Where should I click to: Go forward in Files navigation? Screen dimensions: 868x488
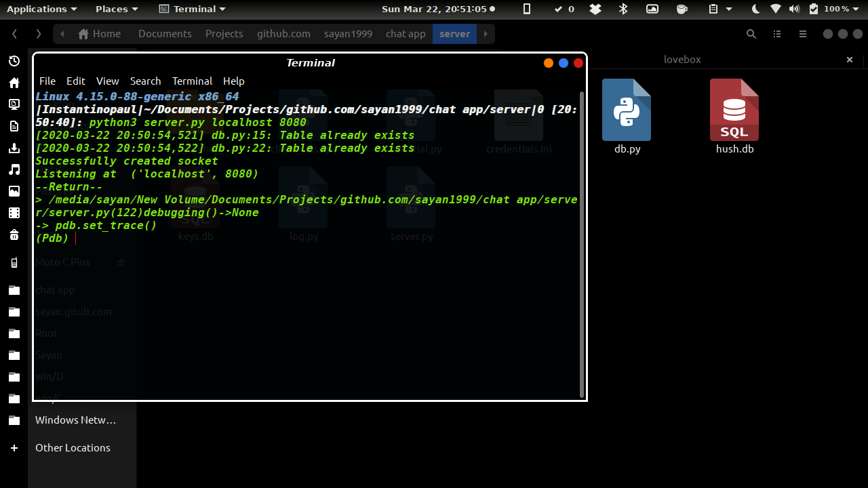[39, 34]
